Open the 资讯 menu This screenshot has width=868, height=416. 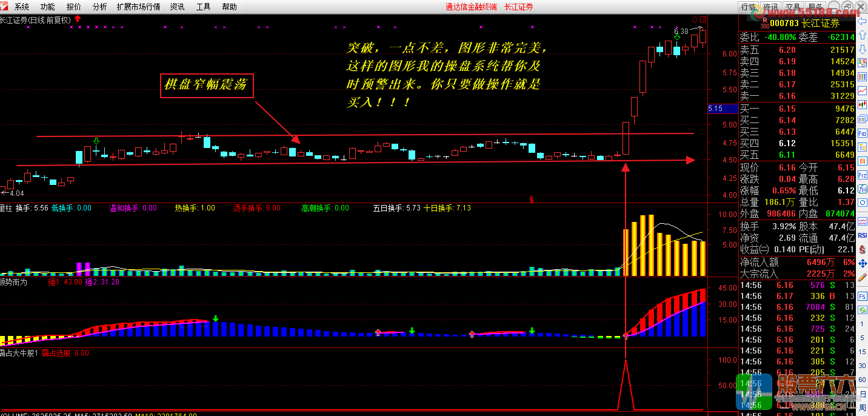pos(178,7)
